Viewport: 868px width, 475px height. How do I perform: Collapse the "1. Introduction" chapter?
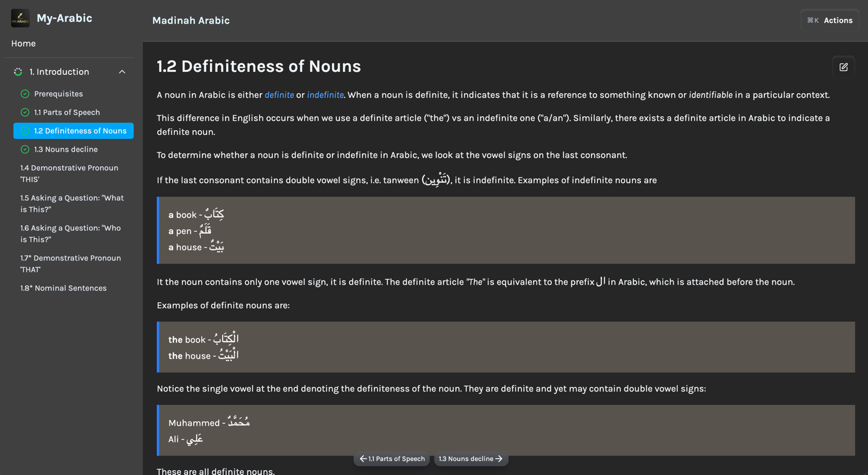(121, 71)
